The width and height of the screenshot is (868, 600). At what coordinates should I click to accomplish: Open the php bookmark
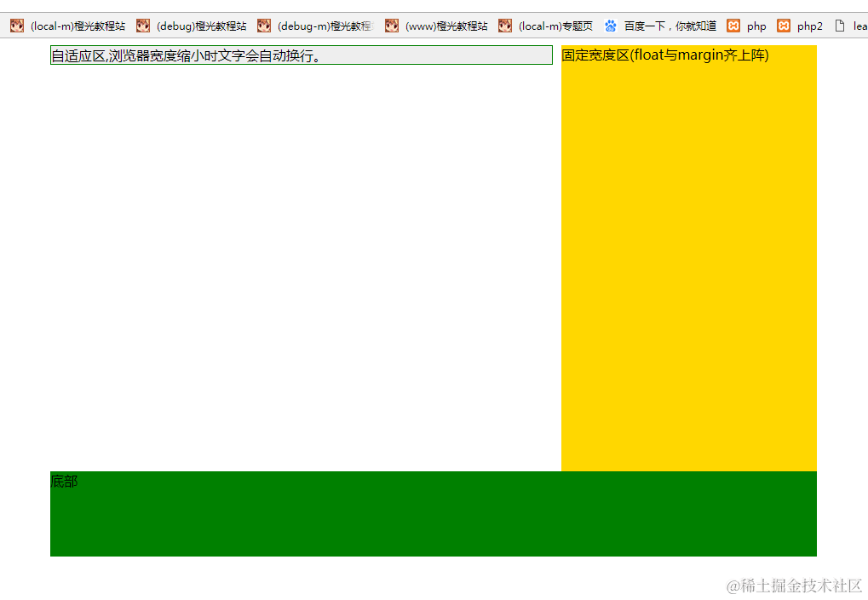tap(746, 26)
